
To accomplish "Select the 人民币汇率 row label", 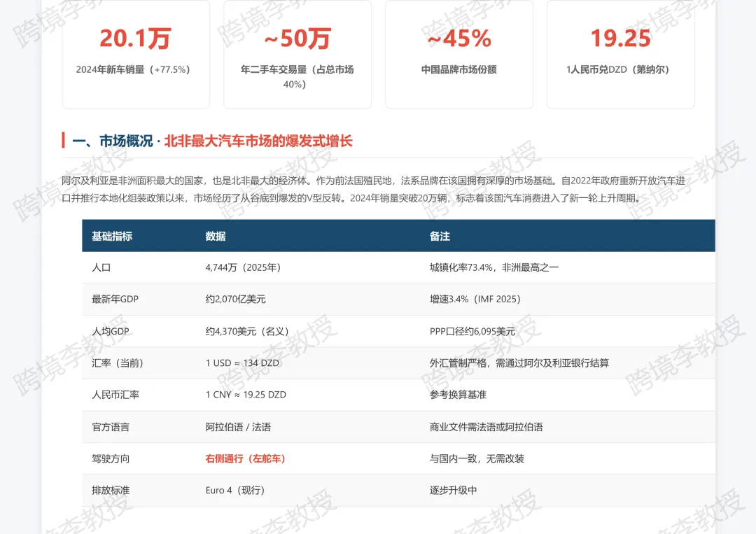I will click(x=115, y=395).
